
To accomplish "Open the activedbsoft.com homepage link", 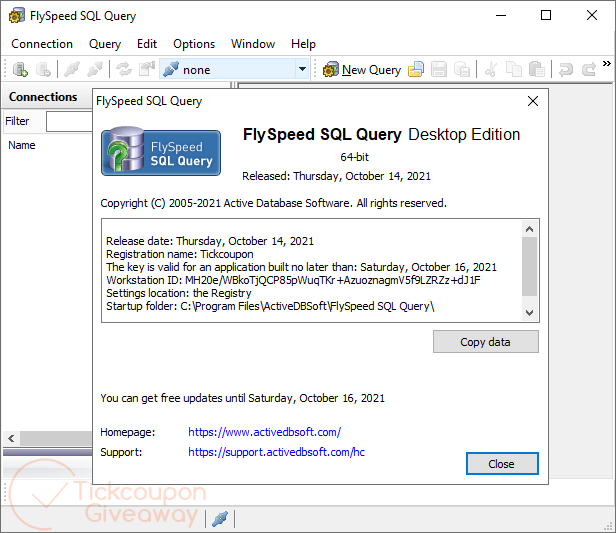I will click(x=264, y=432).
